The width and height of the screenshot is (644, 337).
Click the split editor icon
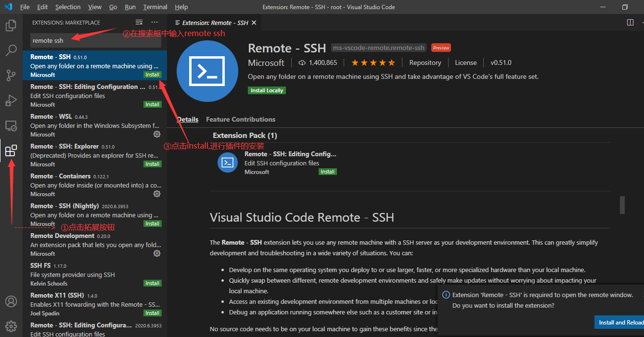point(630,22)
